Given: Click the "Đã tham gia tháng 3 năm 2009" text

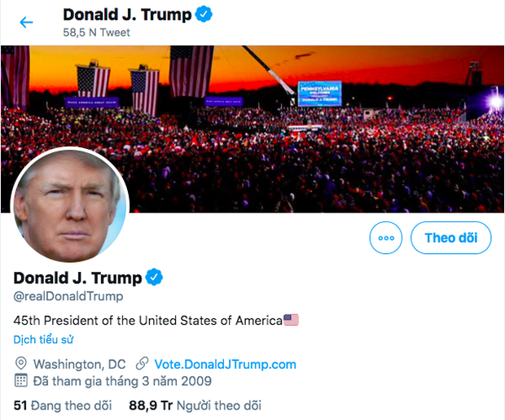Looking at the screenshot, I should point(122,381).
